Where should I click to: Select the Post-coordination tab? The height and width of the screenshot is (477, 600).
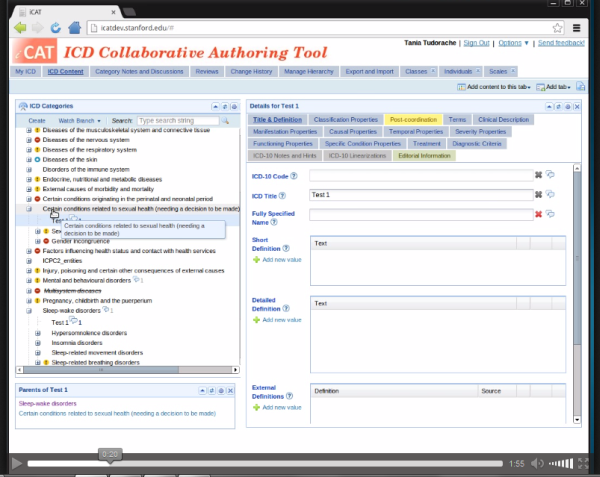(x=413, y=120)
